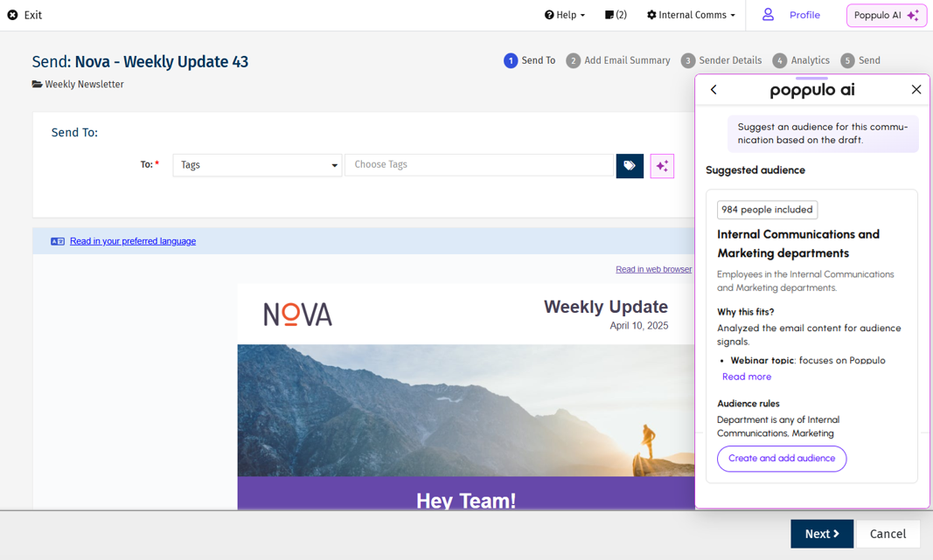Click the Cancel button
The image size is (933, 560).
coord(888,534)
